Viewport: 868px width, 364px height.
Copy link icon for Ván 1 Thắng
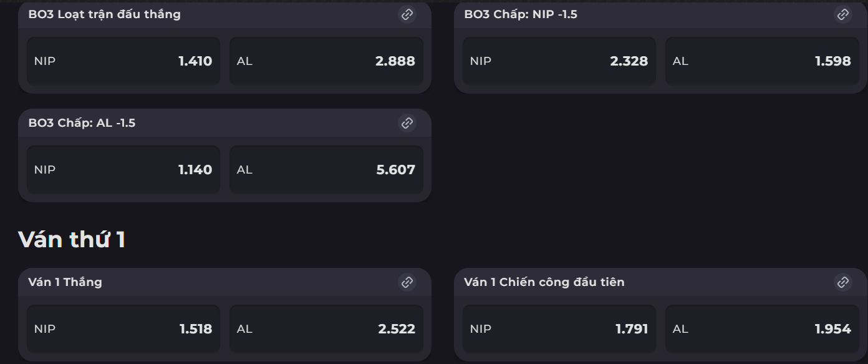(x=407, y=282)
